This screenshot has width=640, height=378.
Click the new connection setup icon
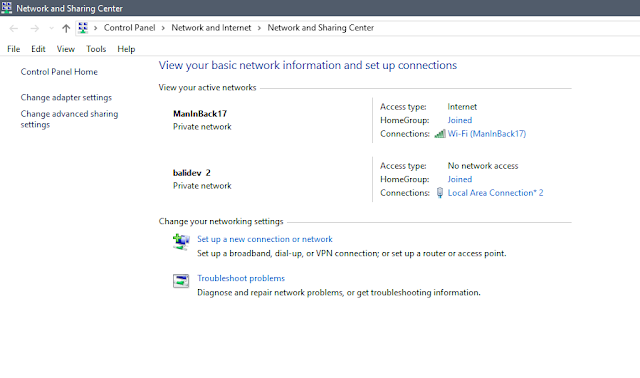click(181, 242)
